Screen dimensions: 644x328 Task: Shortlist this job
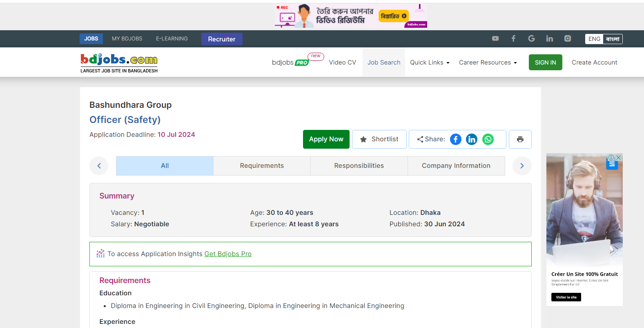click(379, 139)
